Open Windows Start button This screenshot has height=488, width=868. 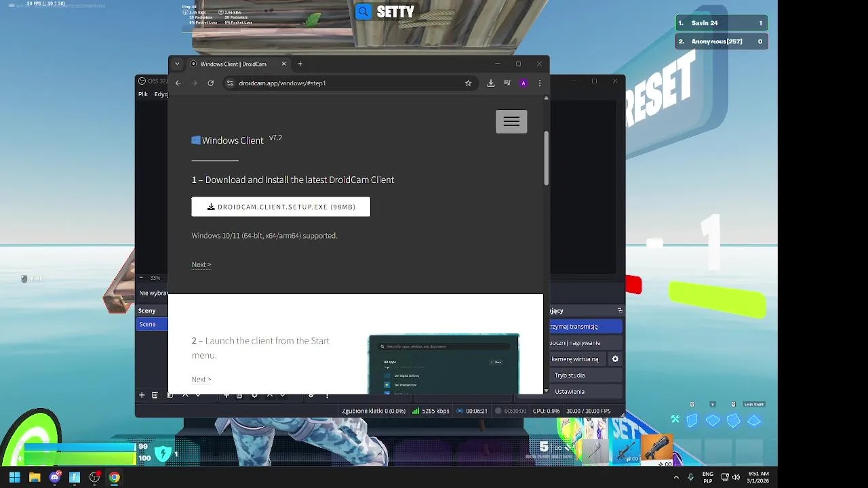point(14,477)
